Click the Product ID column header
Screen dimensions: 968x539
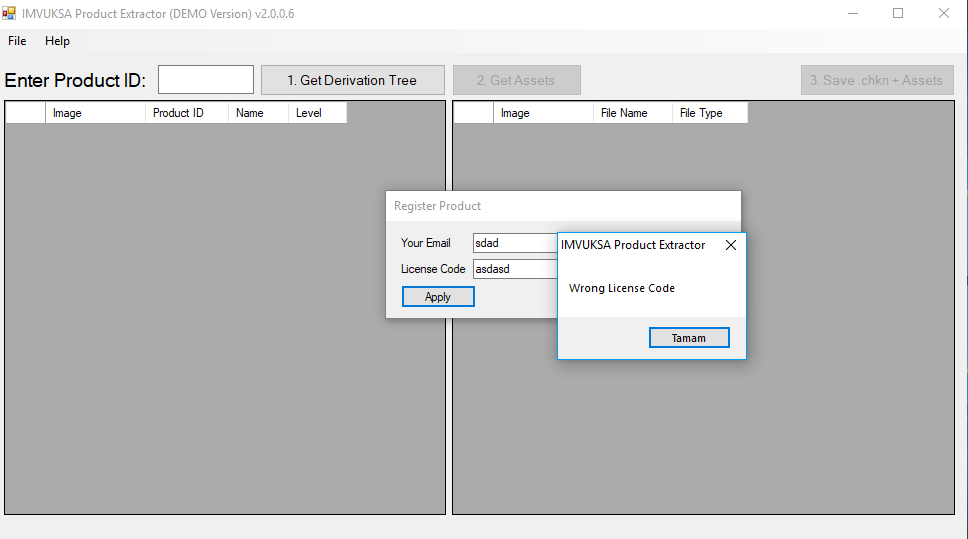[187, 113]
